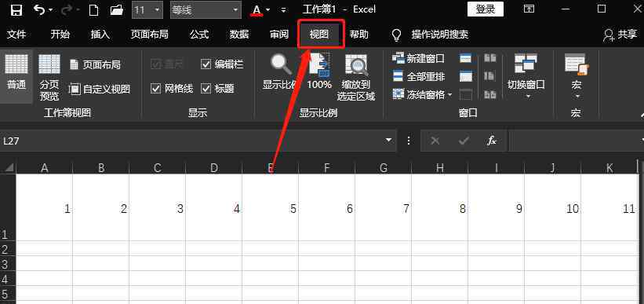Click the Sign in button
Screen dimensions: 644x304
coord(486,9)
